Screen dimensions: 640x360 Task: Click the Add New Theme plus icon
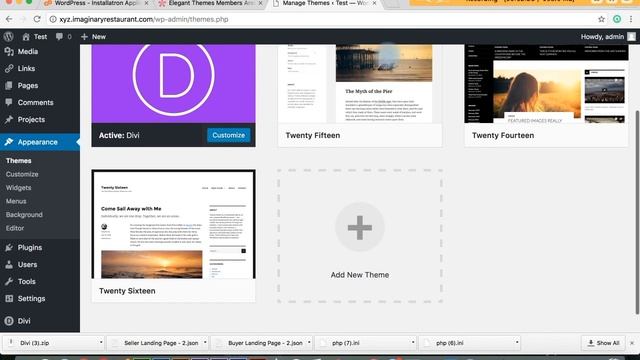360,227
